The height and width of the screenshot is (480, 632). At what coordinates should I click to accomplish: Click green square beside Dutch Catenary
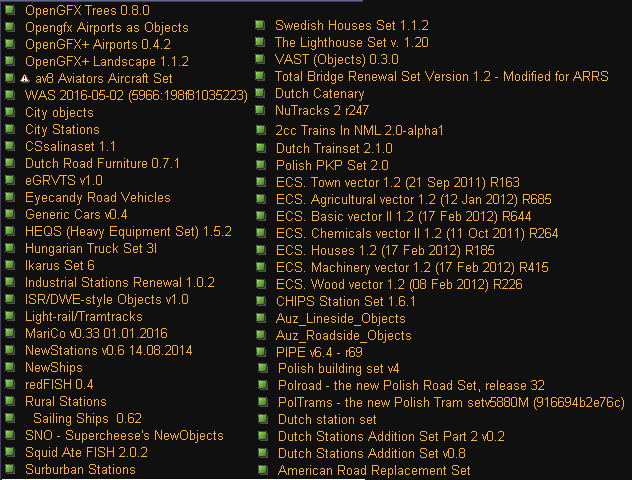point(260,93)
